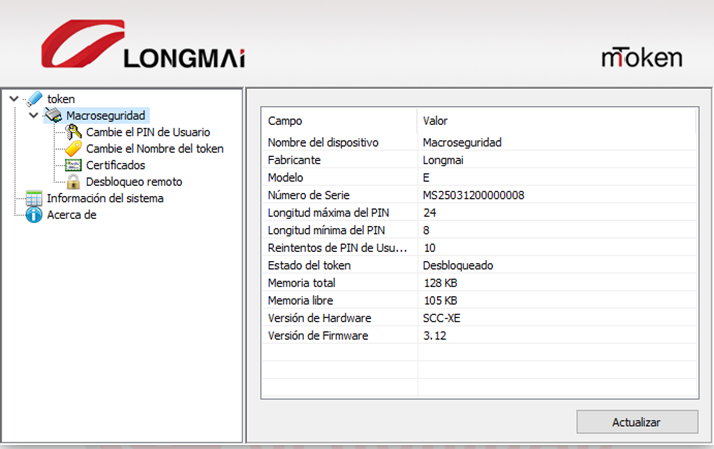Click the model value E
714x449 pixels.
click(x=426, y=178)
